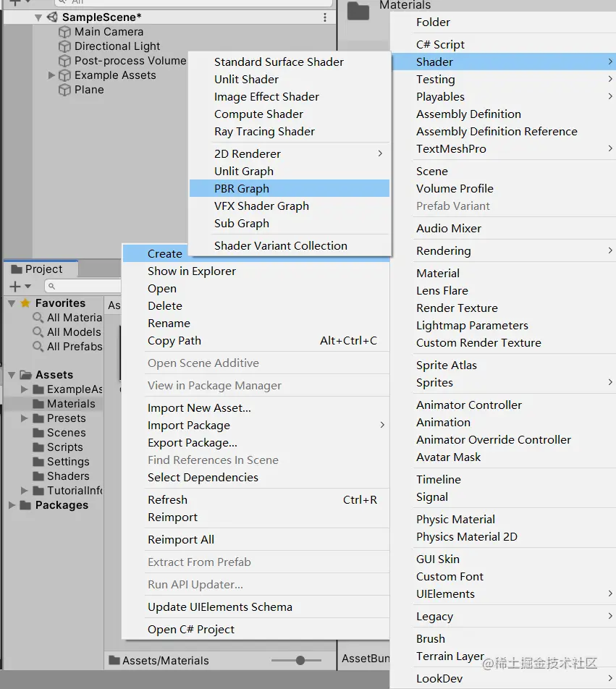
Task: Open the SampleScene kebab options menu
Action: point(325,17)
